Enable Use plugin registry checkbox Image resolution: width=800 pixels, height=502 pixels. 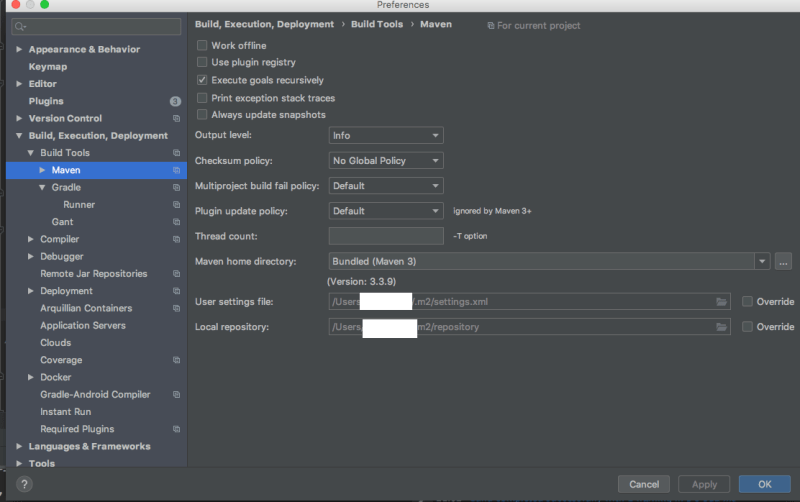pos(202,62)
